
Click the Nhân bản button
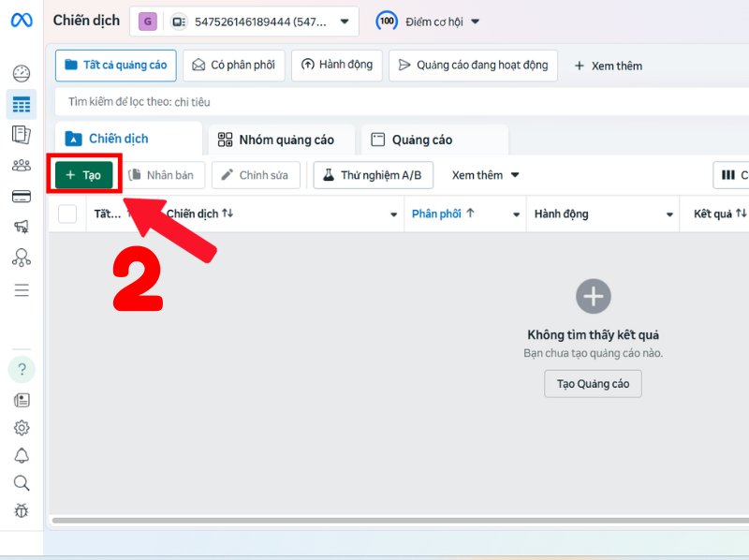tap(162, 175)
